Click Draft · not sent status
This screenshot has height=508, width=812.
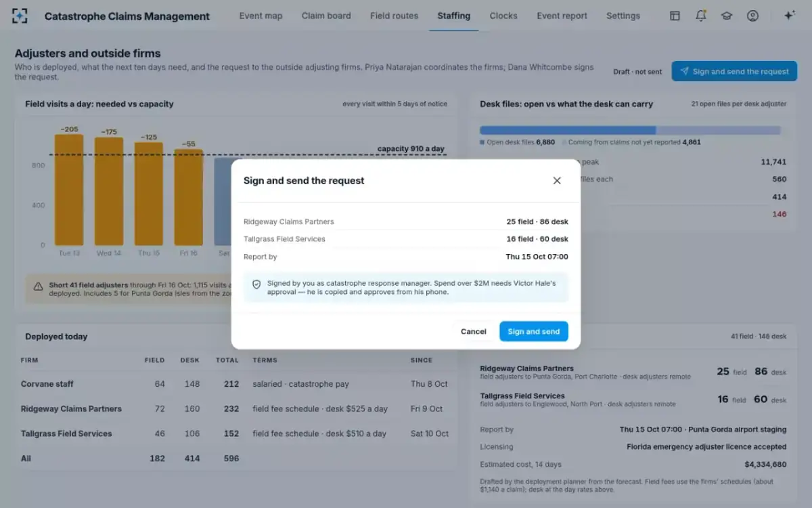click(x=637, y=72)
